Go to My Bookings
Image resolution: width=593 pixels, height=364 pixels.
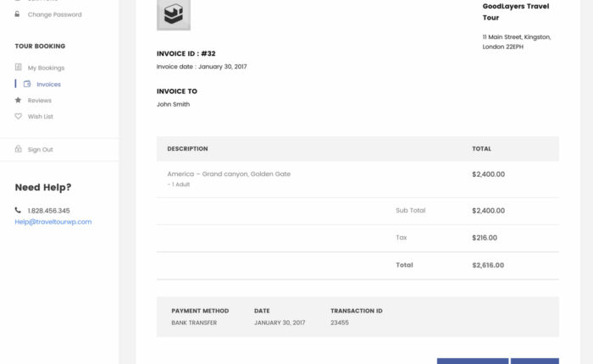pyautogui.click(x=46, y=68)
